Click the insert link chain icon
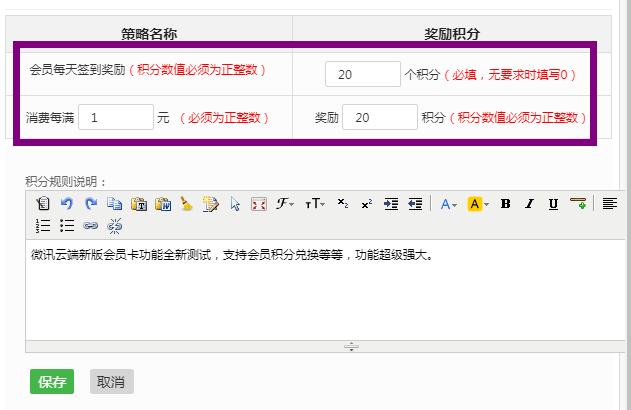 (91, 225)
